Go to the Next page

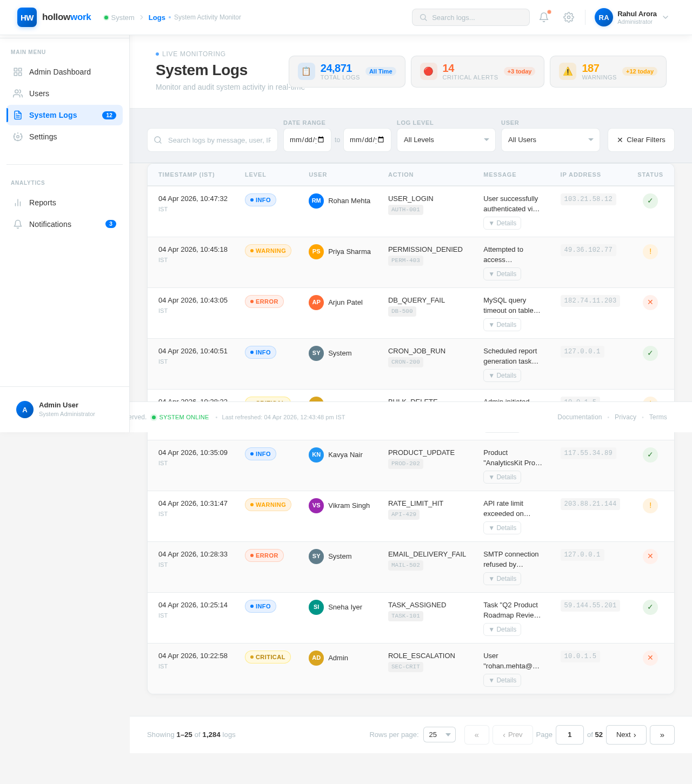tap(626, 735)
